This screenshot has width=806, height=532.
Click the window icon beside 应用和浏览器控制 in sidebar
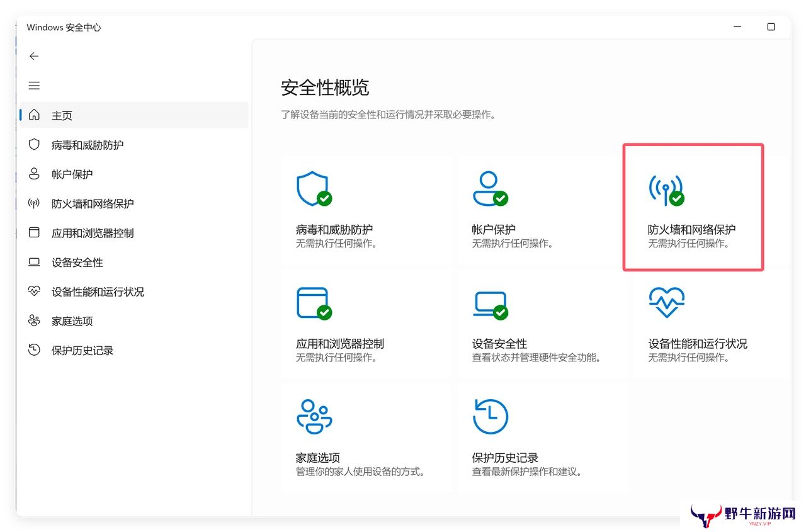point(34,233)
